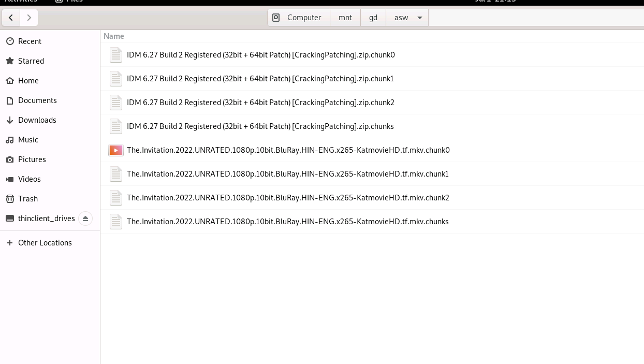This screenshot has width=644, height=364.
Task: Eject the thinclient_drives mount
Action: tap(85, 218)
